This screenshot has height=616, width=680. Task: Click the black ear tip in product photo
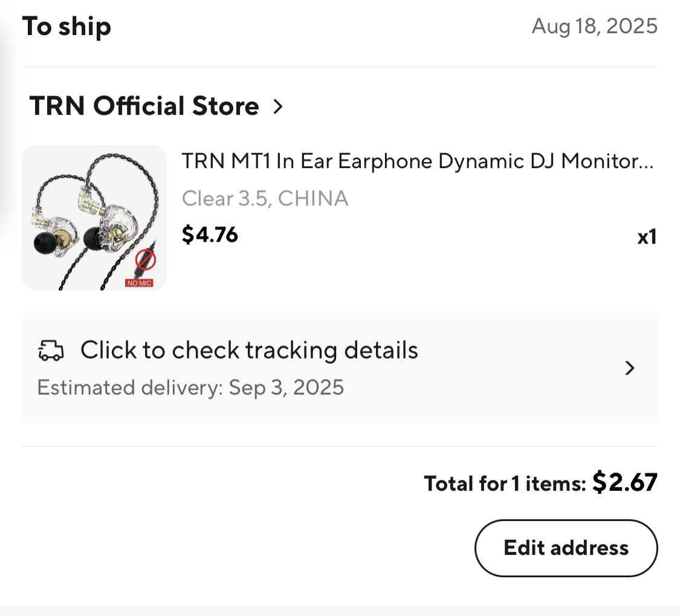tap(43, 245)
